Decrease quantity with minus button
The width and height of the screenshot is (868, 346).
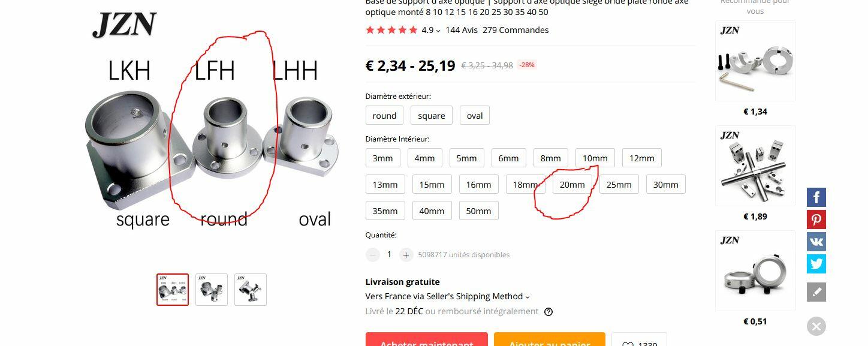373,255
